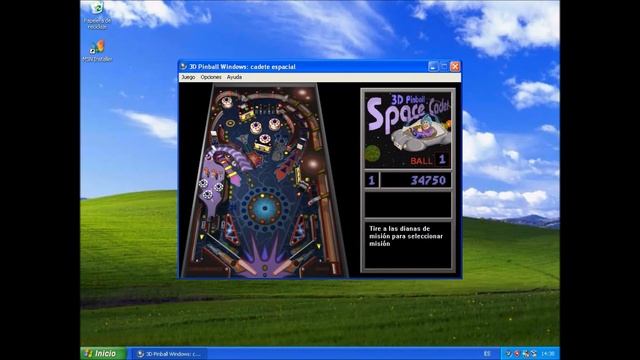The image size is (640, 360).
Task: Click the bumper in the table's top-left loop
Action: 227,102
